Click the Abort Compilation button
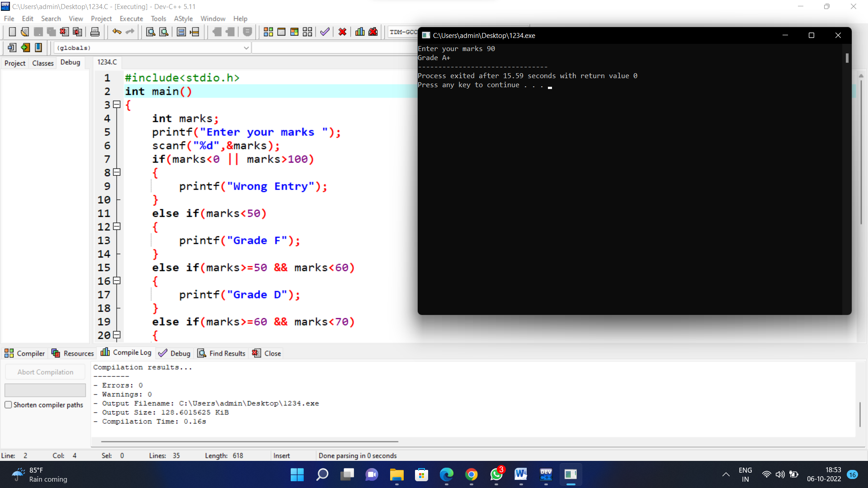Screen dimensions: 868x488 (x=45, y=371)
